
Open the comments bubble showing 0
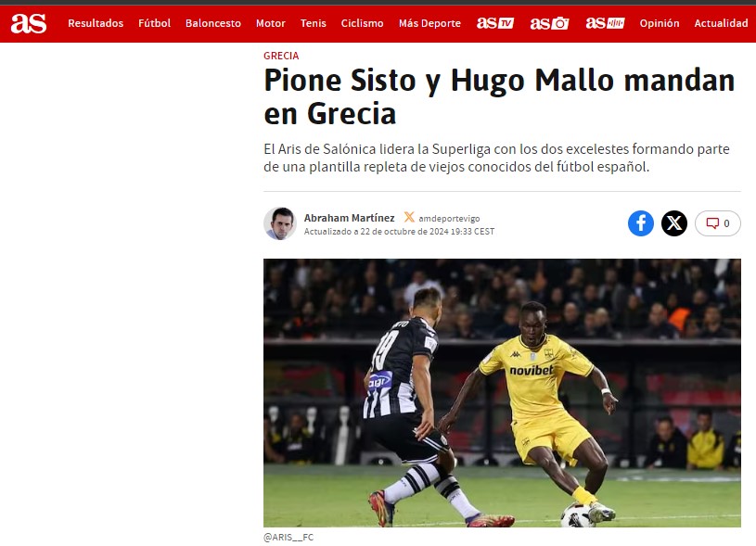[x=717, y=223]
